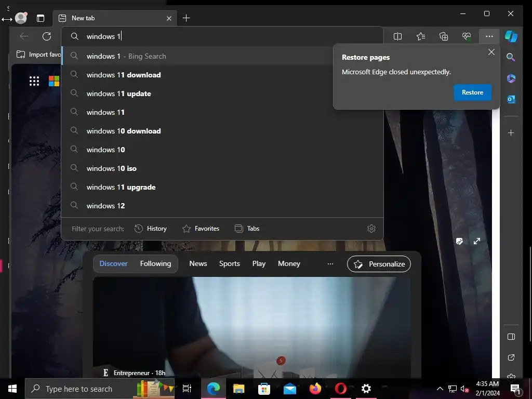Filter search by Favorites
Viewport: 532px width, 399px height.
pyautogui.click(x=201, y=229)
